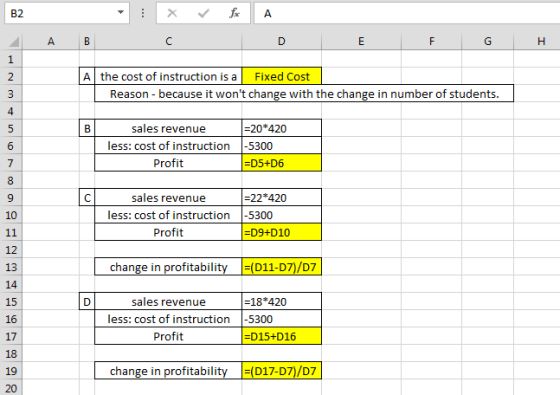Click cell 'the cost of instruction is a'
Screen dimensions: 560x395
pos(168,76)
